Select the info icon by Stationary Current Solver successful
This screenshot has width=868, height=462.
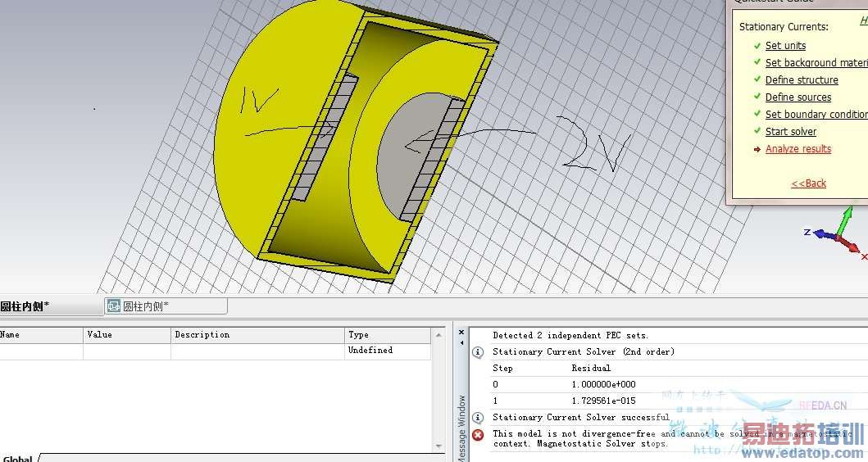coord(478,418)
